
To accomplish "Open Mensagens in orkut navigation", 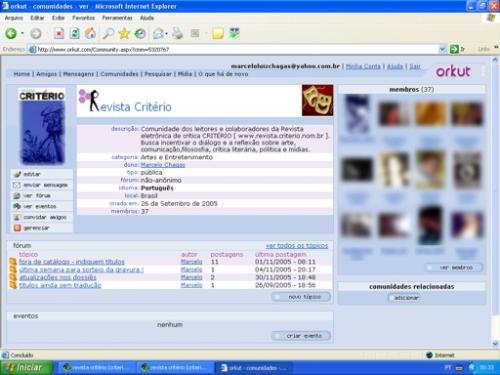I will click(79, 74).
